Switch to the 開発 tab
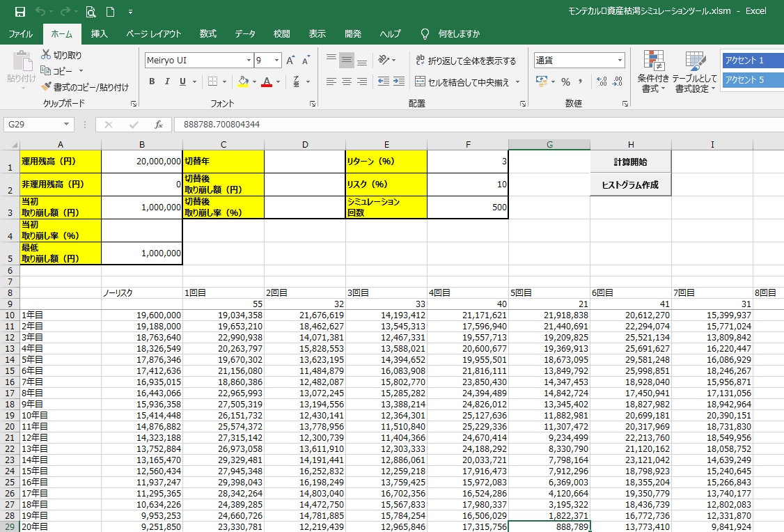The height and width of the screenshot is (532, 784). tap(353, 33)
